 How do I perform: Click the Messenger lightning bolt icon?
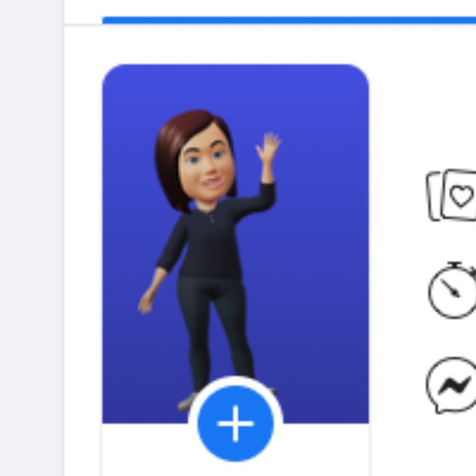click(455, 385)
